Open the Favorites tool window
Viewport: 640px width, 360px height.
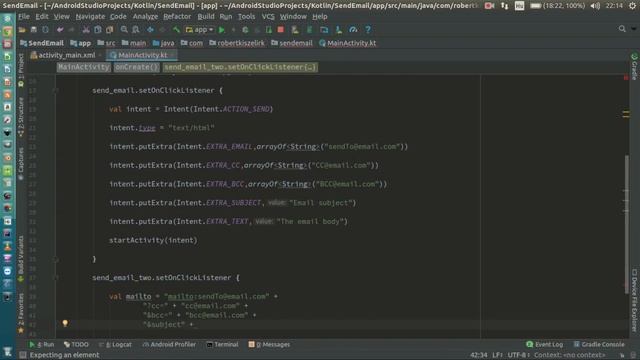(x=21, y=313)
